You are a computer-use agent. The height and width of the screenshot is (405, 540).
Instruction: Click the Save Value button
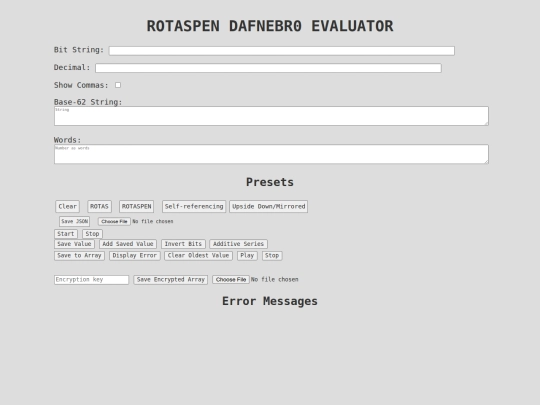point(74,244)
